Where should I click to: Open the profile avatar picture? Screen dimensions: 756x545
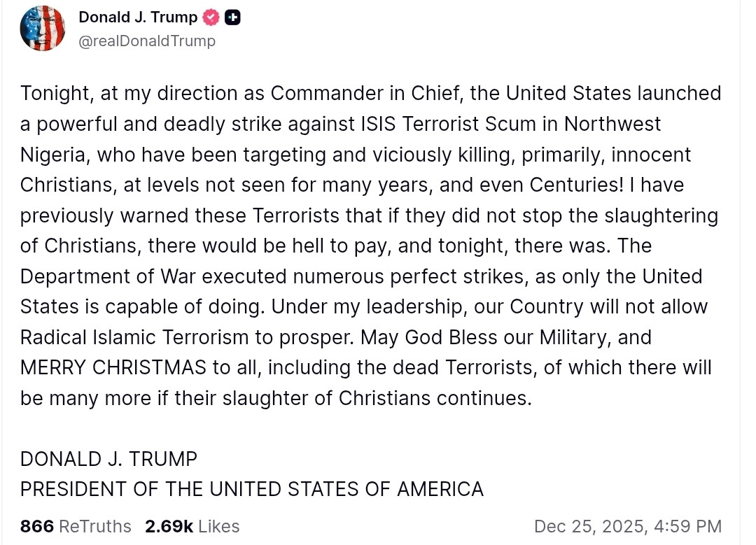point(43,29)
